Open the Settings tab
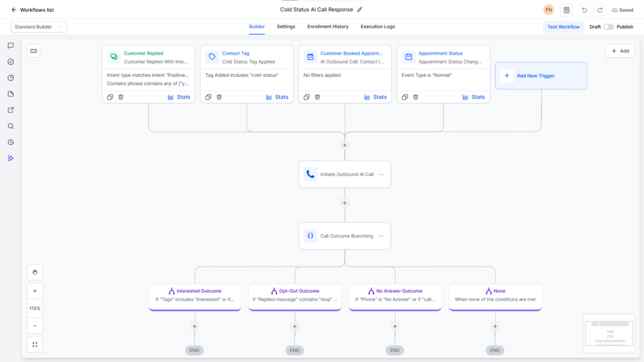 [x=286, y=26]
